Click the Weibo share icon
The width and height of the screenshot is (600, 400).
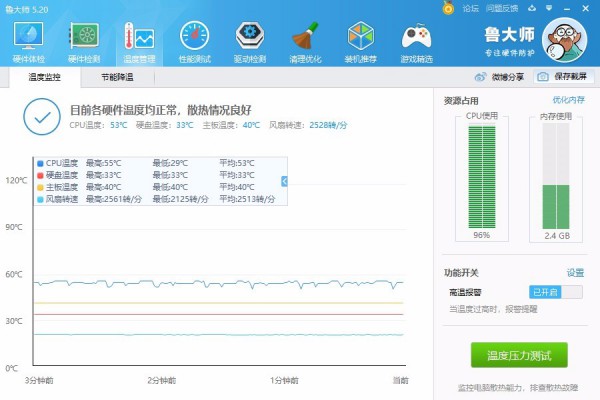[480, 77]
